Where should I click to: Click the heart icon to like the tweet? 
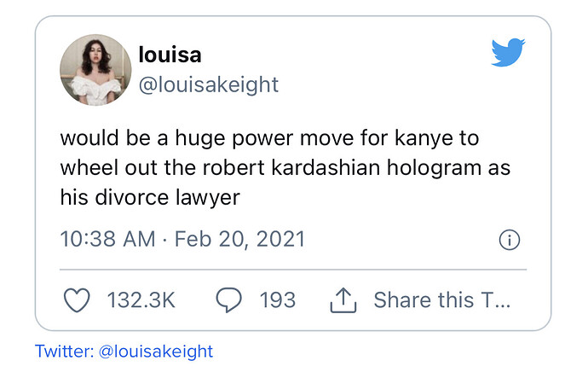[77, 299]
